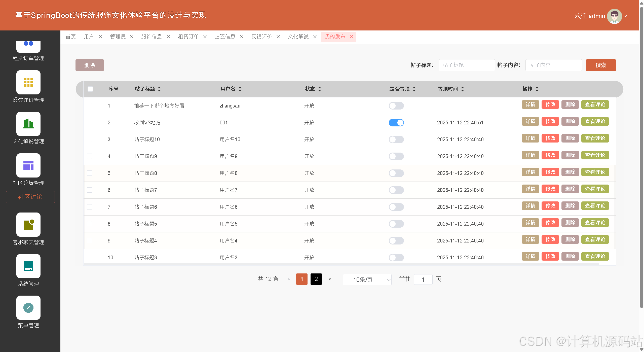Expand the admin user menu chevron

click(625, 16)
